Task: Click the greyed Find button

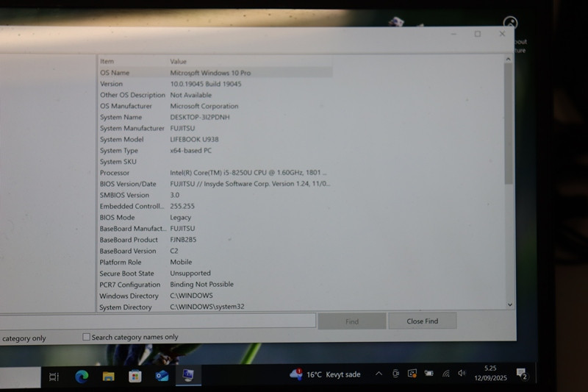Action: (352, 321)
